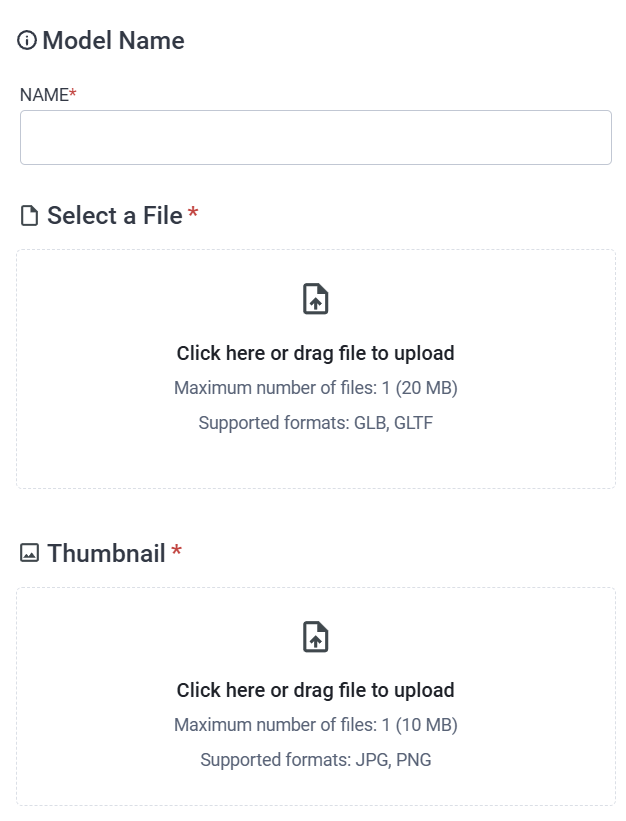Select the Model Name heading text

[x=114, y=40]
